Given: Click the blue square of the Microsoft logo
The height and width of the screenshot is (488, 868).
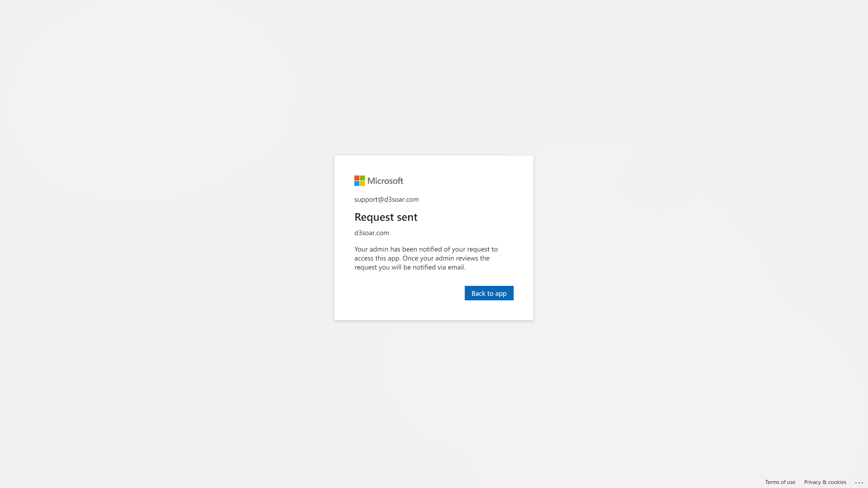Looking at the screenshot, I should coord(356,183).
